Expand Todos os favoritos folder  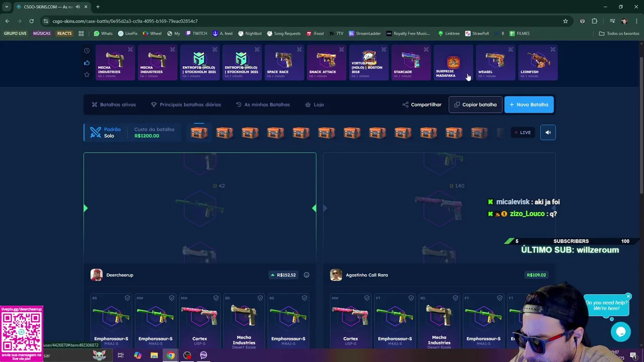619,34
